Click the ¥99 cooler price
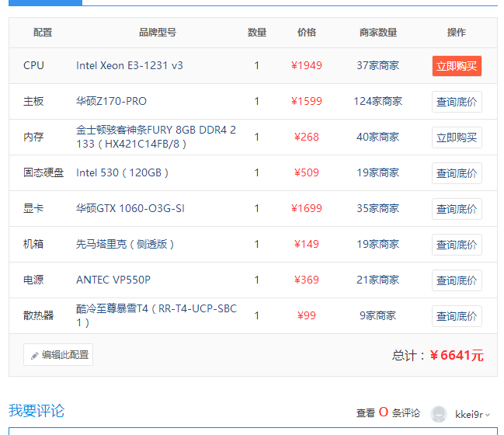Image resolution: width=504 pixels, height=435 pixels. pyautogui.click(x=306, y=315)
